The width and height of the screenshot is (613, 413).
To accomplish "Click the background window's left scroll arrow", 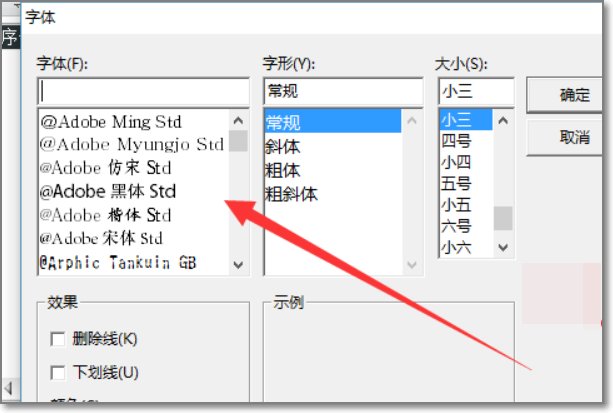I will click(x=9, y=388).
